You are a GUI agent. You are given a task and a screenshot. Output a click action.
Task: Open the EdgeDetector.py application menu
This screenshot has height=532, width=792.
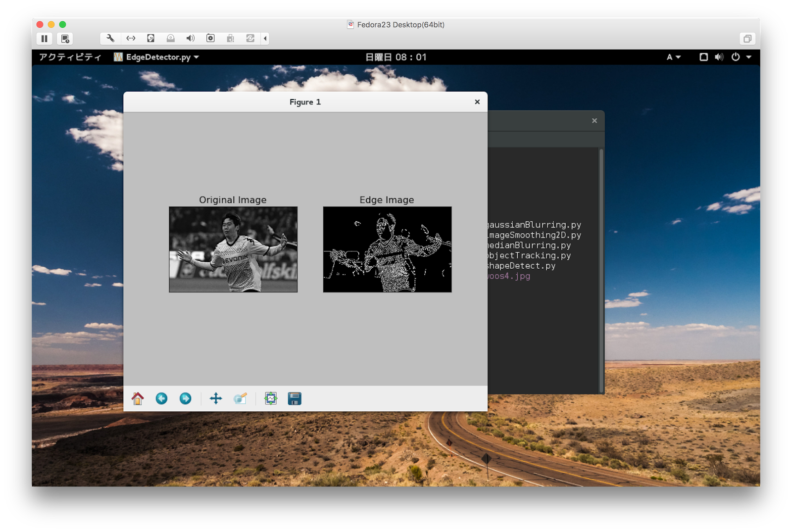(x=156, y=57)
